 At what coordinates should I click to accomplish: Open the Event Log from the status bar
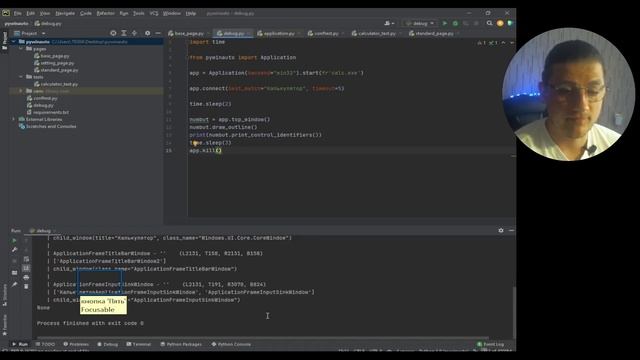point(491,344)
